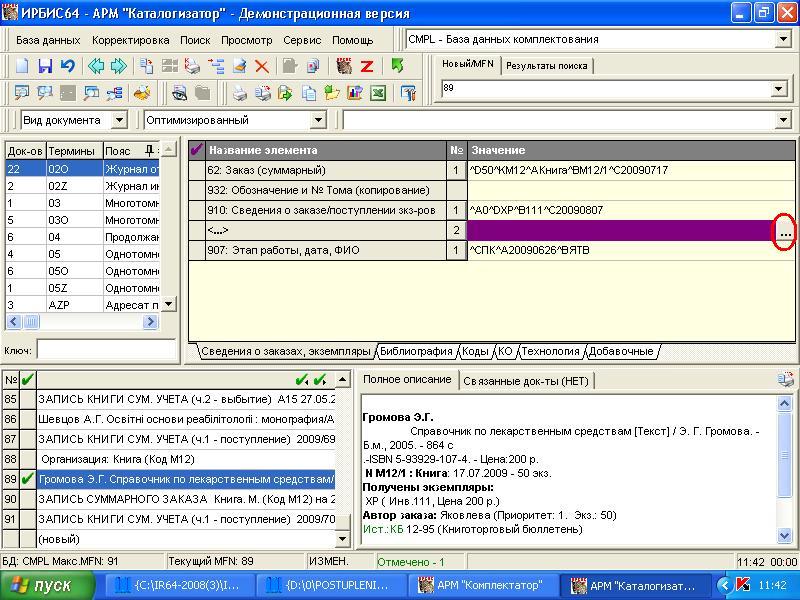The image size is (800, 600).
Task: Save the record with the floppy disk icon
Action: coord(45,66)
